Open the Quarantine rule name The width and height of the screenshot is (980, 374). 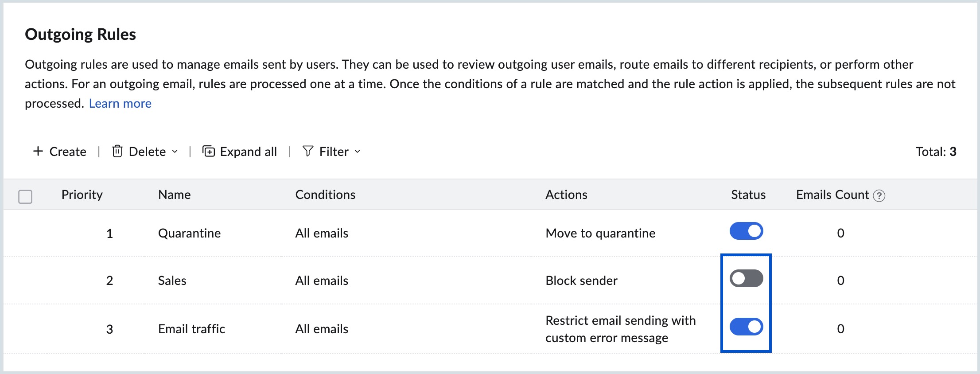click(x=189, y=233)
